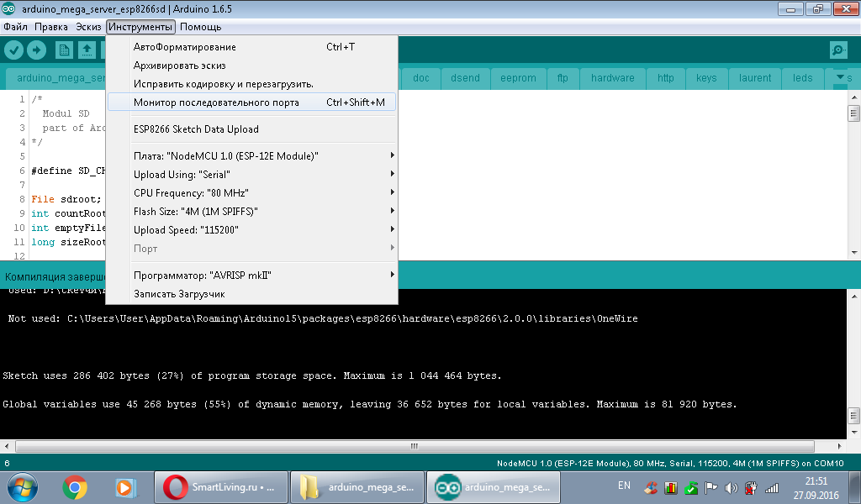Open Chrome from the taskbar
The width and height of the screenshot is (861, 504).
(x=75, y=486)
